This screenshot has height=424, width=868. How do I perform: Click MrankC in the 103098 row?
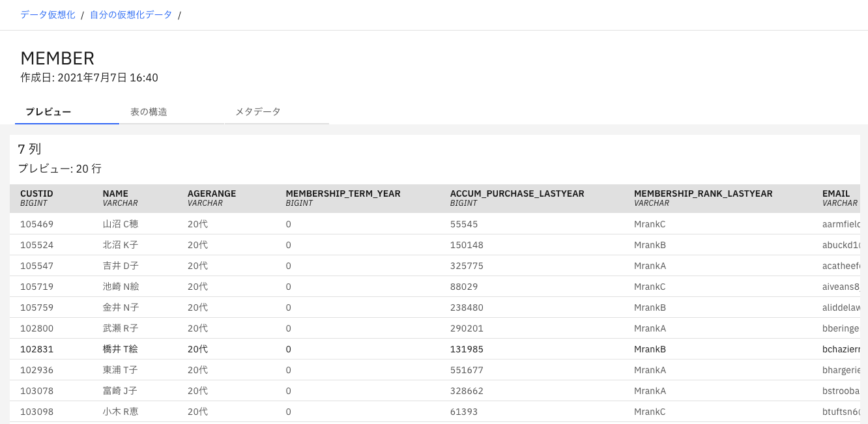(x=650, y=412)
